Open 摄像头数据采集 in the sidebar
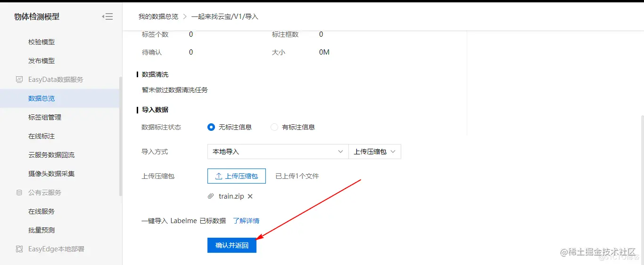Screen dimensions: 644x265 click(x=51, y=174)
